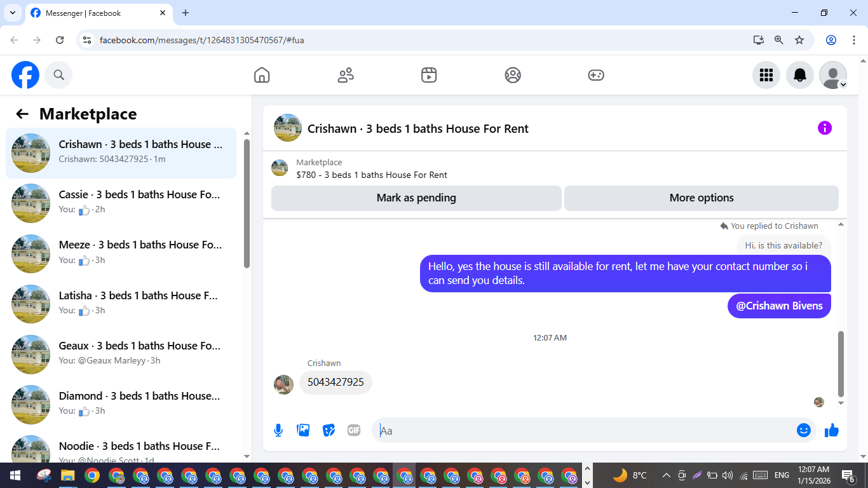868x488 pixels.
Task: Click the message input field Aa
Action: [x=585, y=430]
